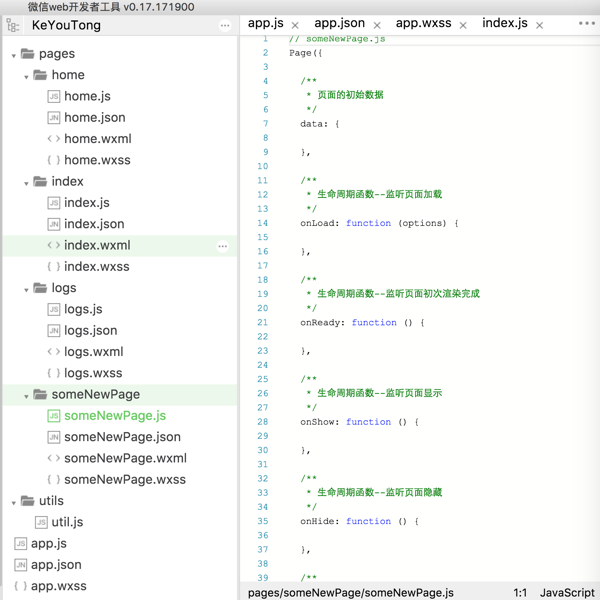Toggle the file tree view icon

coord(13,25)
